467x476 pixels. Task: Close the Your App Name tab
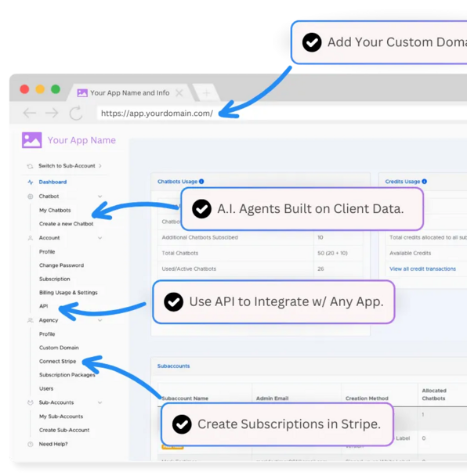click(179, 93)
